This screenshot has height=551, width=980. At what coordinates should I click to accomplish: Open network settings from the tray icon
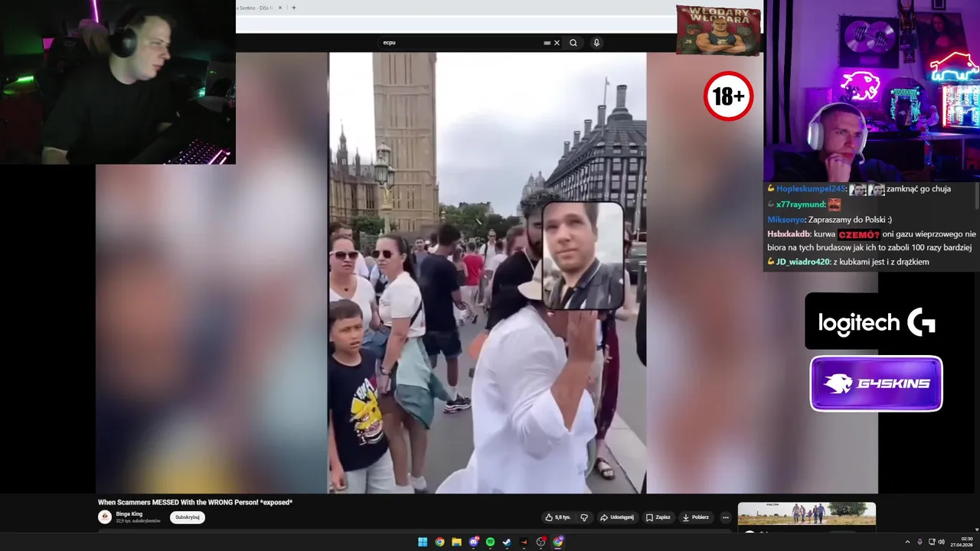click(931, 542)
